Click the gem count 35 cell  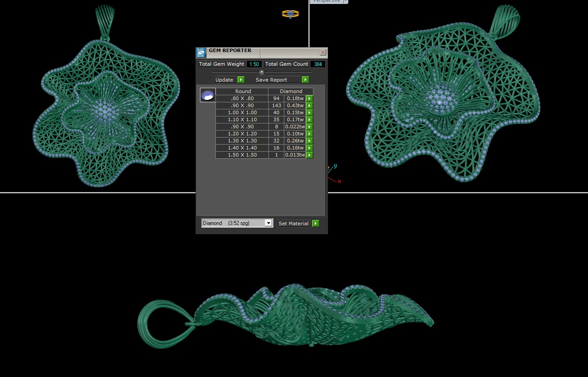(x=276, y=119)
